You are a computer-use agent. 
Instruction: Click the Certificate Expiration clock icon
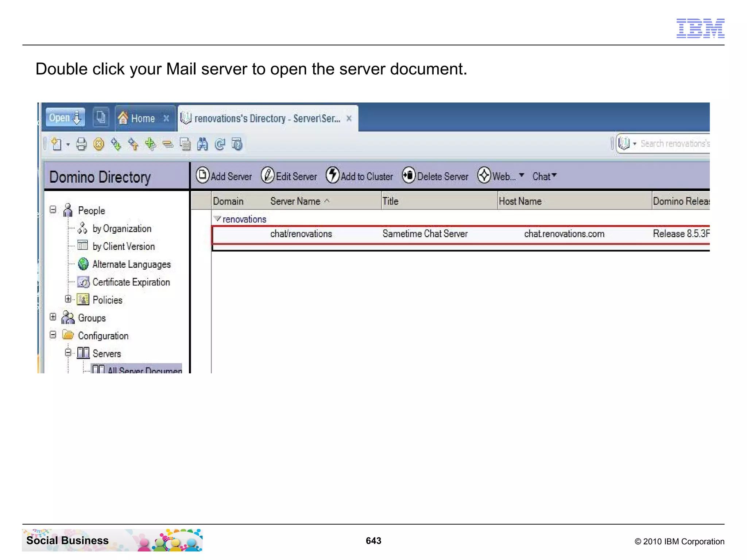83,282
